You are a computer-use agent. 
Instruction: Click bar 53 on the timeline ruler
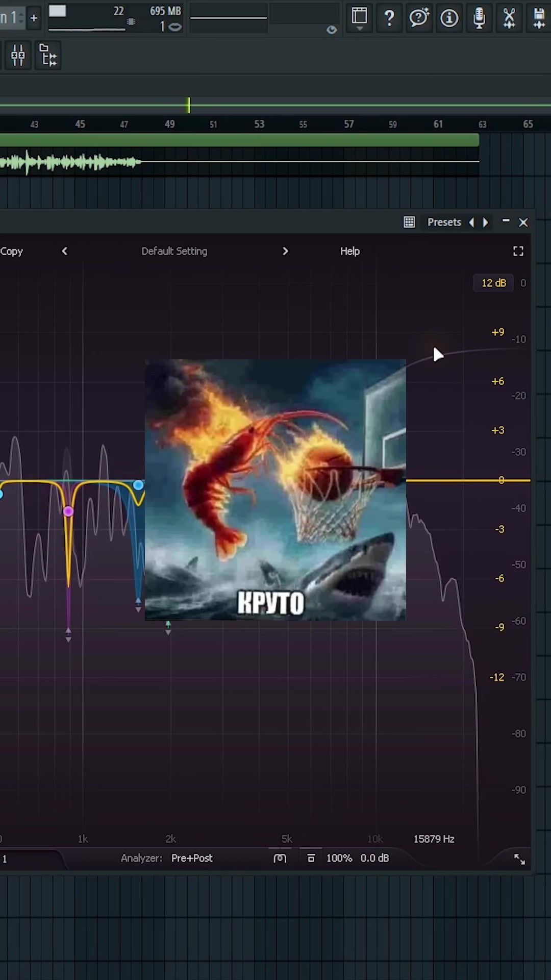point(259,124)
